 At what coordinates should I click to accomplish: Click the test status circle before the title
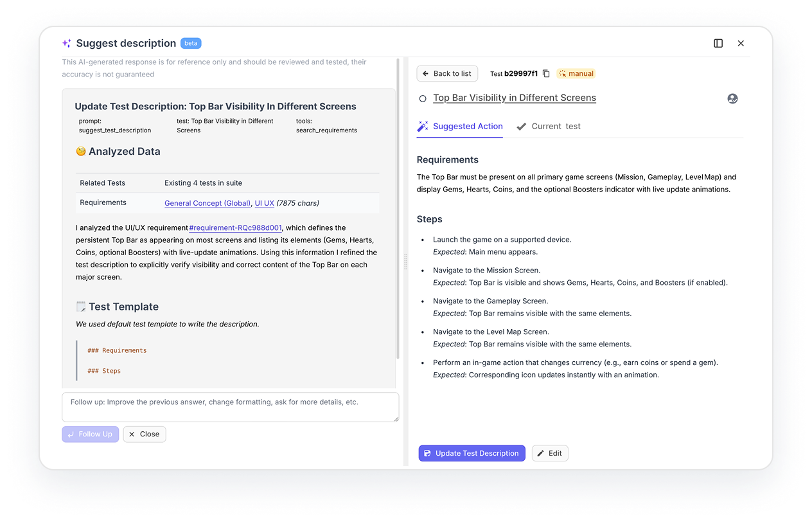(x=423, y=98)
